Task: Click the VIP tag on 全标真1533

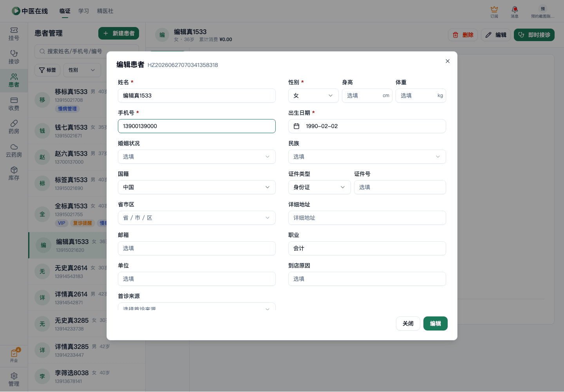Action: [x=61, y=223]
